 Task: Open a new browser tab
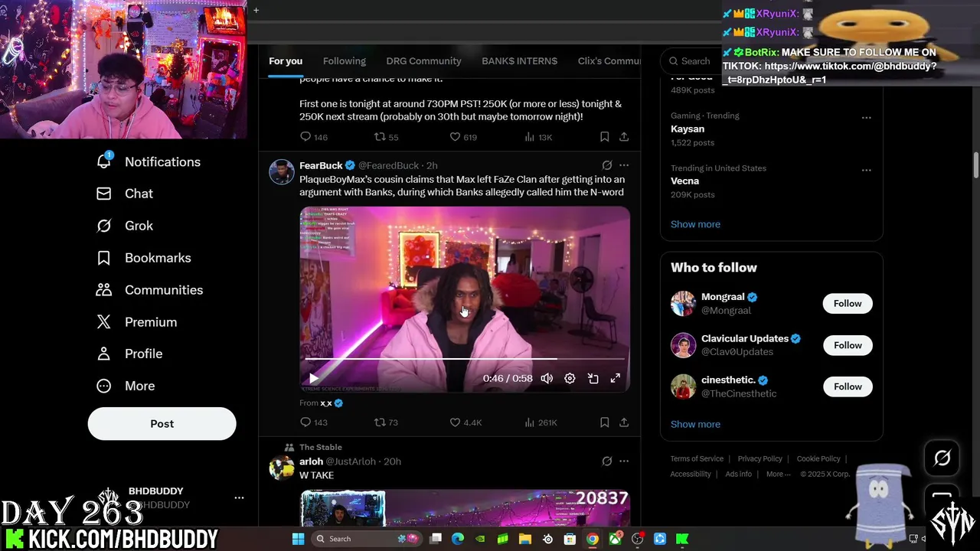256,10
